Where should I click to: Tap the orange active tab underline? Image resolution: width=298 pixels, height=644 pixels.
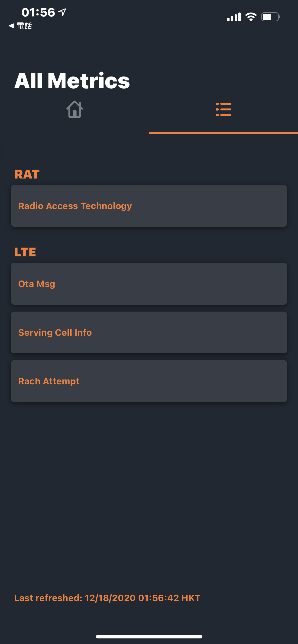click(x=223, y=133)
